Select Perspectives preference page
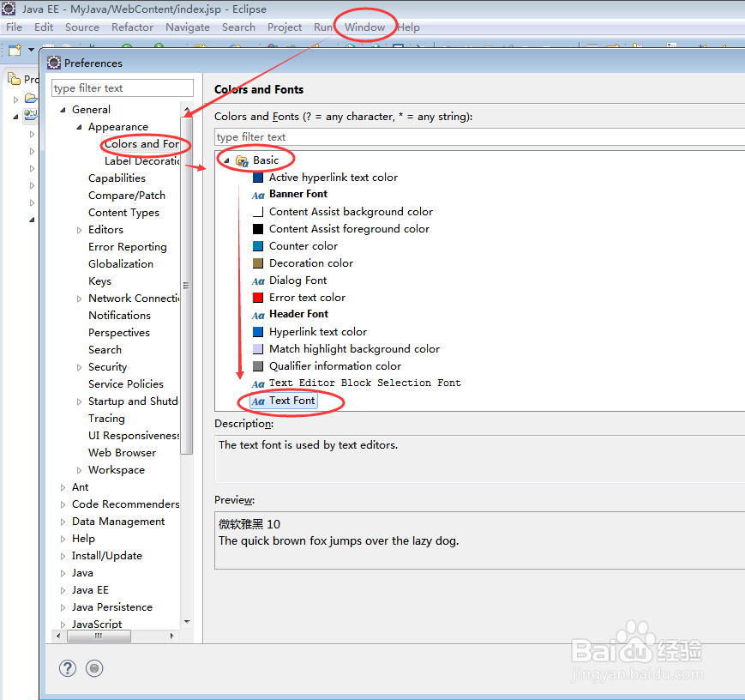745x700 pixels. point(119,333)
